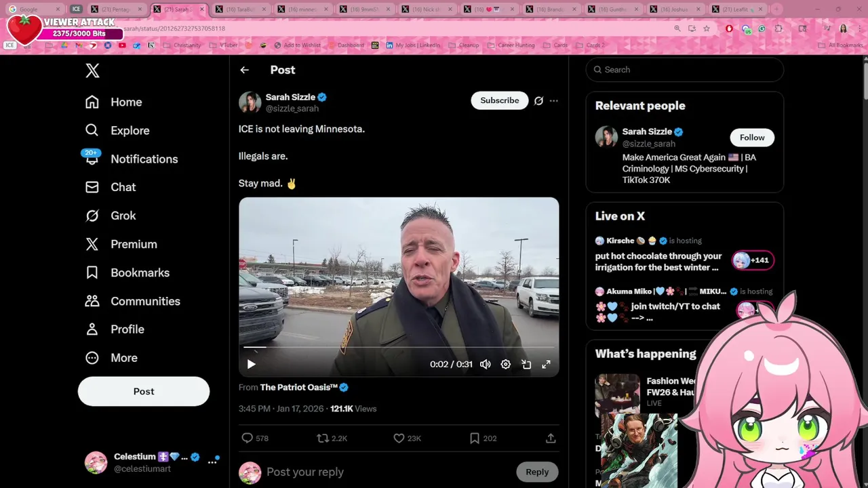Viewport: 868px width, 488px height.
Task: Open @sizzle_sarah handle link
Action: tap(292, 108)
